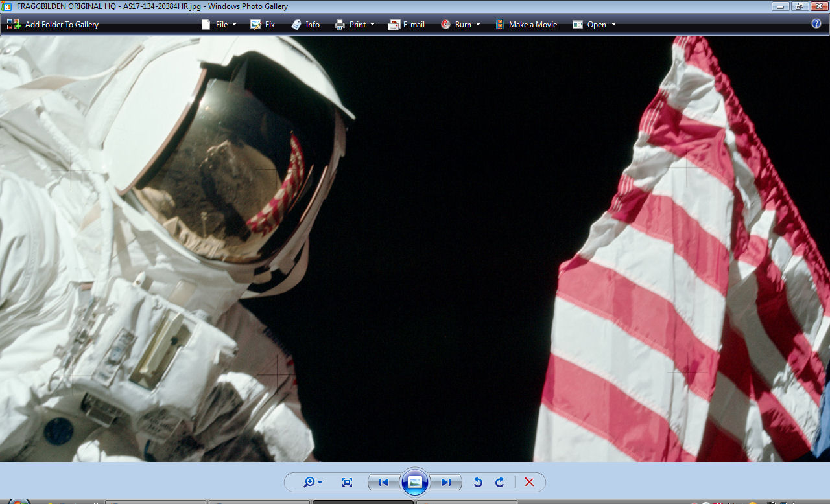Open the E-mail photo option
The height and width of the screenshot is (504, 830).
pos(407,24)
